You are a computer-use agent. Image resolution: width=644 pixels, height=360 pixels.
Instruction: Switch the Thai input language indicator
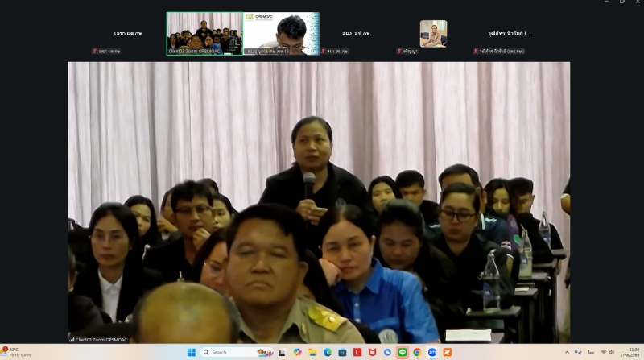pos(591,352)
